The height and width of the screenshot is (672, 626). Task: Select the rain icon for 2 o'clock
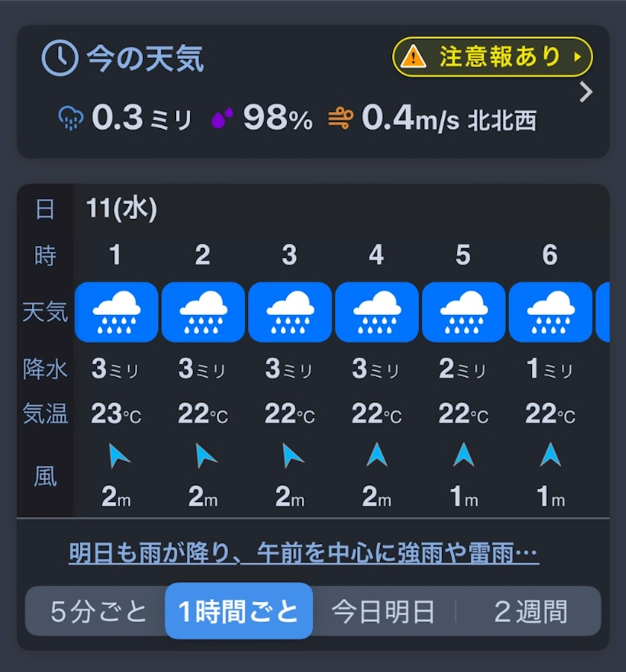[x=203, y=312]
